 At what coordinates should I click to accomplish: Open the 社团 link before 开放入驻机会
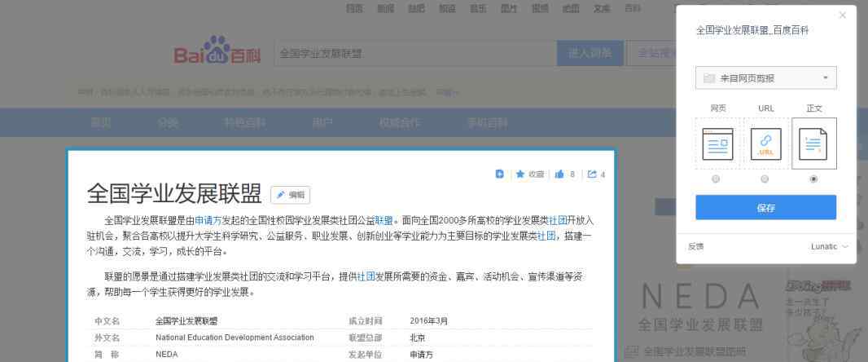point(558,220)
